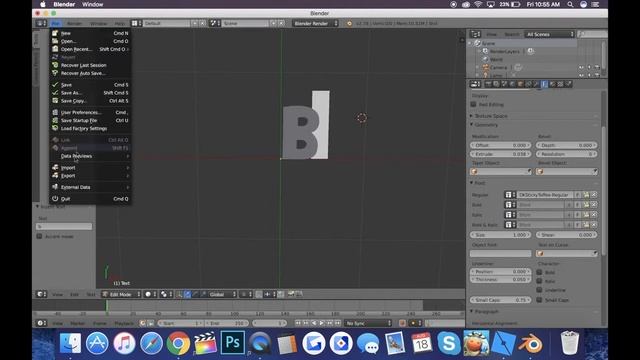Click the timeline play animation button
Screen dimensions: 640x360
click(322, 323)
